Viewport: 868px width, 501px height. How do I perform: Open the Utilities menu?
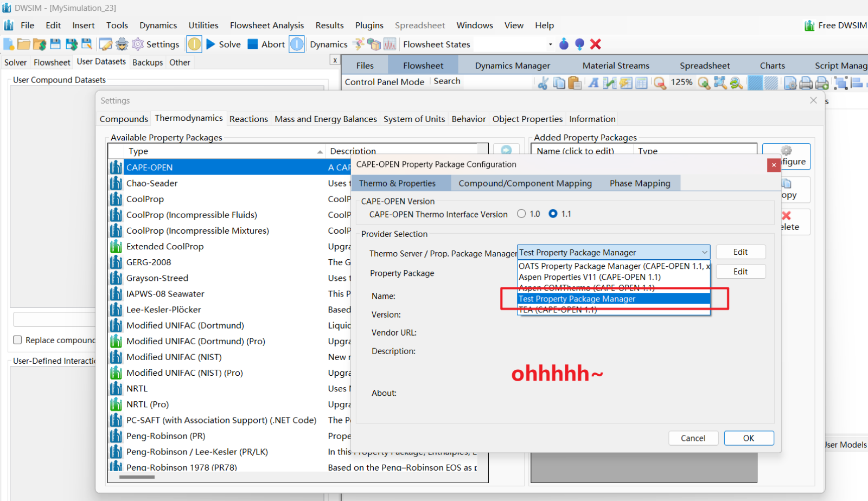(x=203, y=25)
